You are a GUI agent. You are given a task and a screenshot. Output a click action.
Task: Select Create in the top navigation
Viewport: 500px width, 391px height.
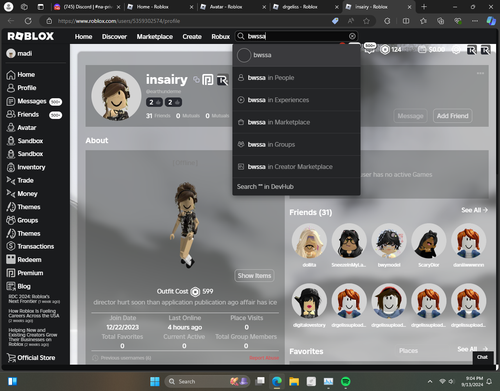point(192,36)
